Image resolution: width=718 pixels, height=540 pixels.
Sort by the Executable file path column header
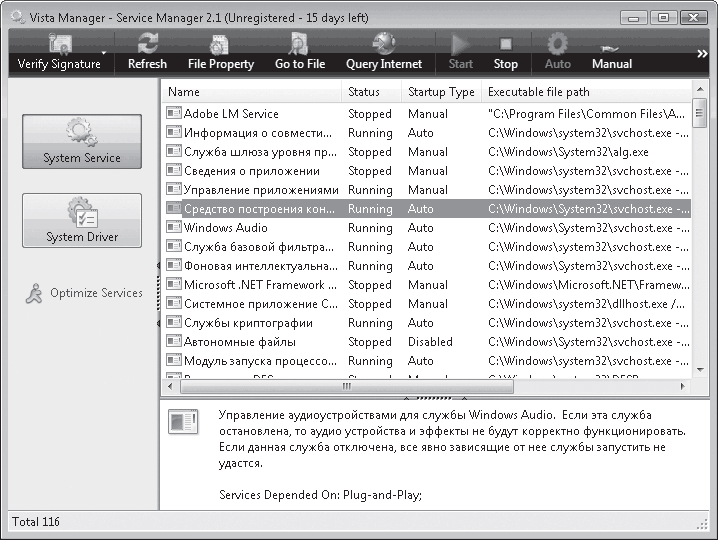(586, 92)
